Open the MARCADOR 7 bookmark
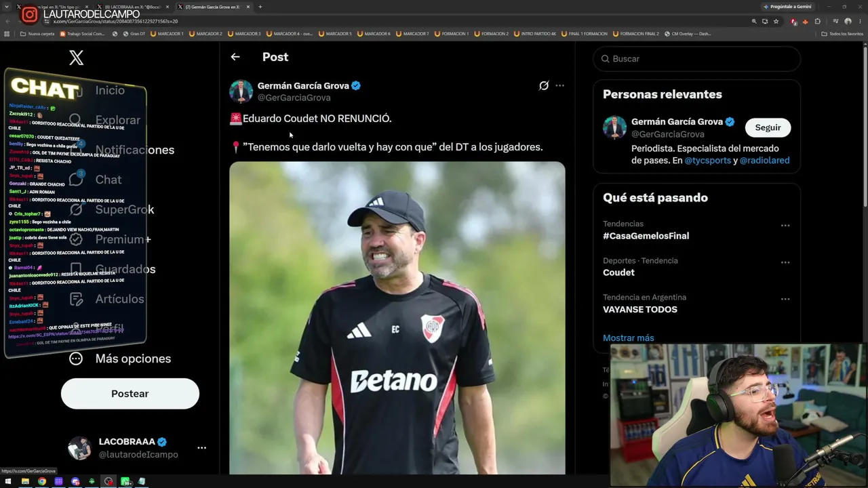The image size is (868, 488). tap(413, 34)
